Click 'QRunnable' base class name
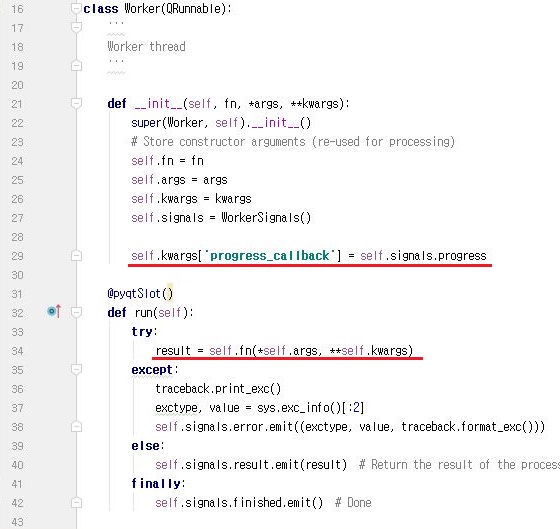The height and width of the screenshot is (529, 560). point(193,9)
